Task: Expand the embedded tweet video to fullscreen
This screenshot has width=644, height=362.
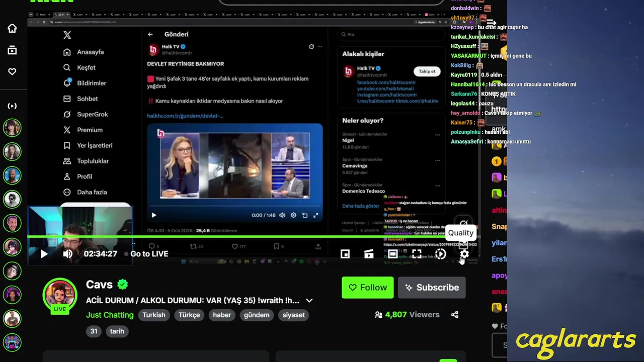Action: click(316, 215)
